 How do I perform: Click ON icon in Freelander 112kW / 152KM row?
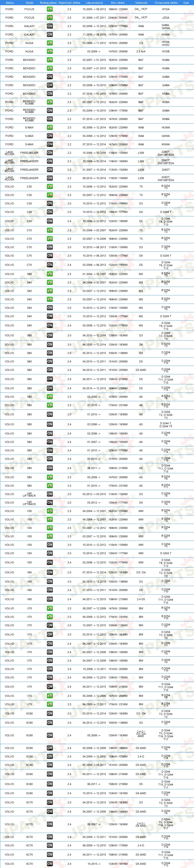(x=50, y=170)
